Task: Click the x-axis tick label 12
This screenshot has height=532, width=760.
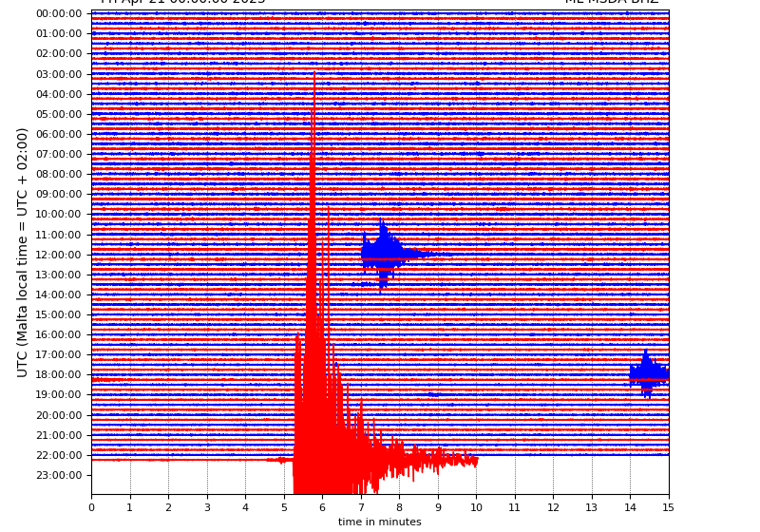Action: pyautogui.click(x=554, y=507)
